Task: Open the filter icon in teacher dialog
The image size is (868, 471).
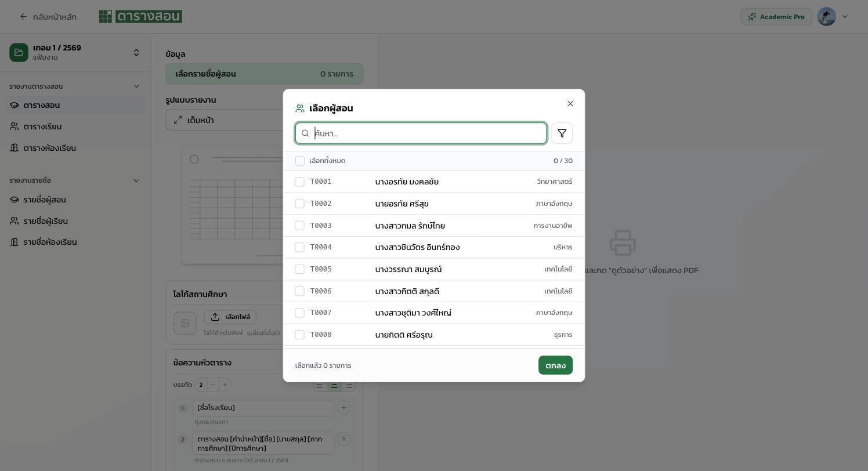Action: (562, 133)
